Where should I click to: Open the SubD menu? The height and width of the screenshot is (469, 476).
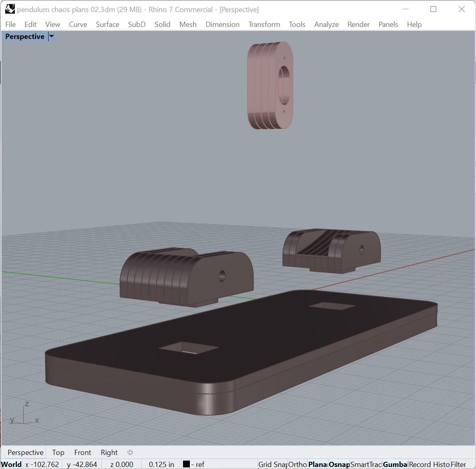(136, 24)
